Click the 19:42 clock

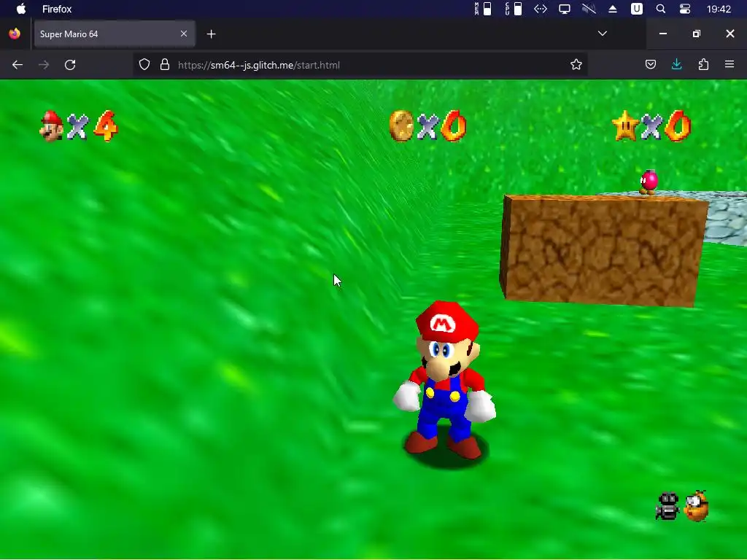pyautogui.click(x=719, y=9)
